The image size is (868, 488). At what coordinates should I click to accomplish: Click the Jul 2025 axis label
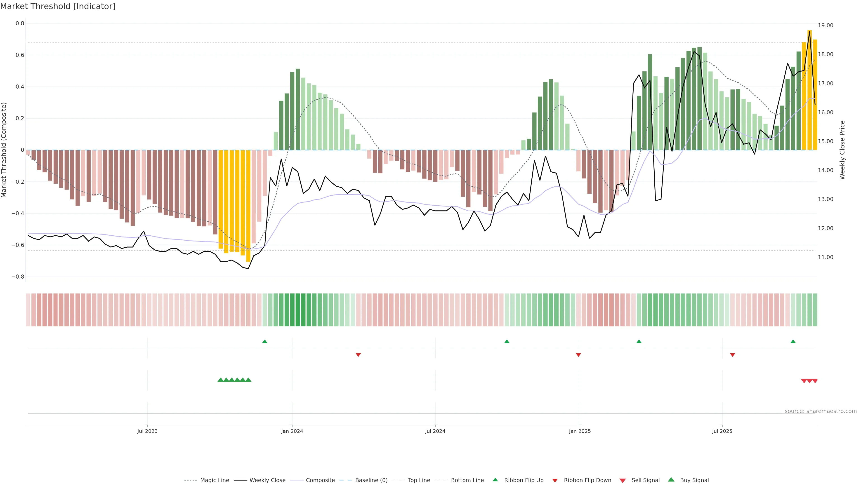coord(722,431)
